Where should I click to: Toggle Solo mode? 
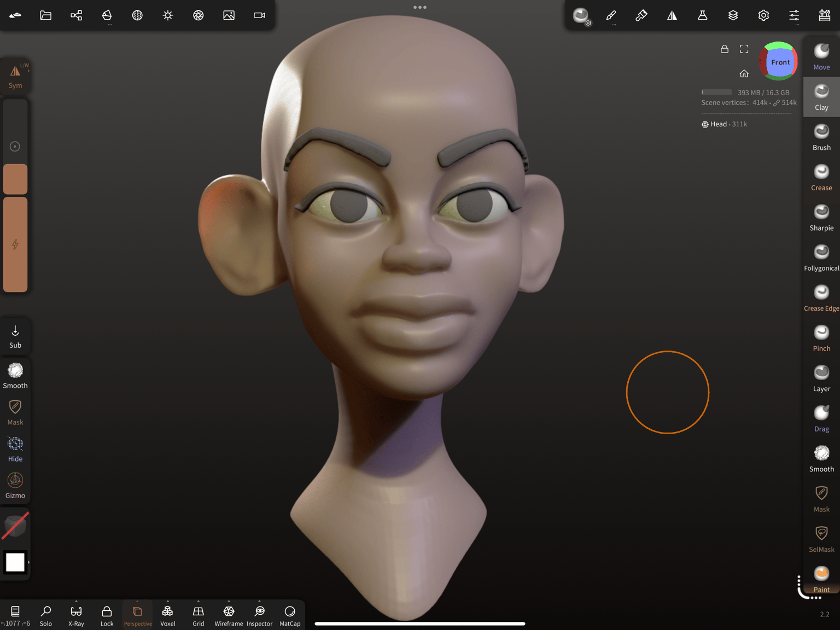46,615
